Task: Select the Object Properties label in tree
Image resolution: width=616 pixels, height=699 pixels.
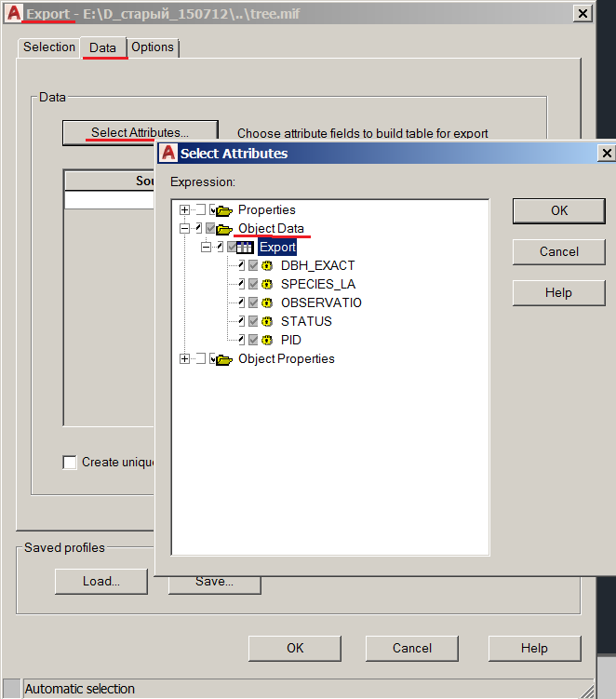Action: point(287,359)
